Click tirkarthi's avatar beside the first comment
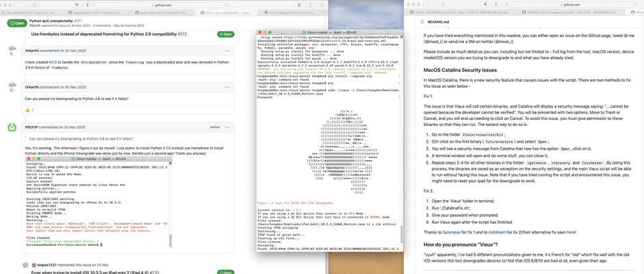The width and height of the screenshot is (644, 274). (x=12, y=50)
